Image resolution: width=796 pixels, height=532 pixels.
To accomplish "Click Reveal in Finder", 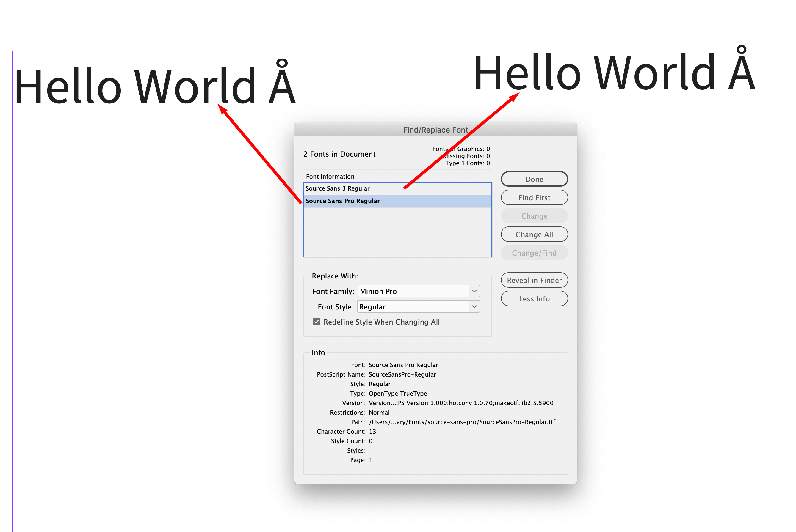I will (x=534, y=280).
